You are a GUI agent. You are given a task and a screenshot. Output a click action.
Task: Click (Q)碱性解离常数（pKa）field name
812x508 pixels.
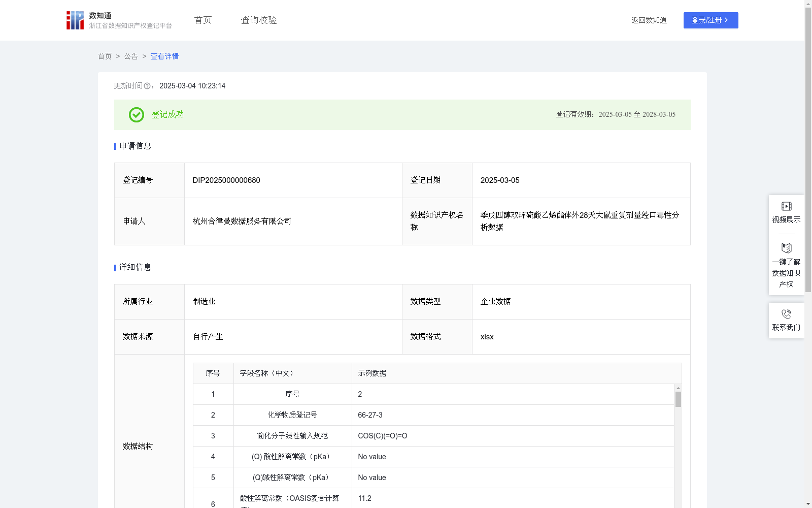[x=292, y=478]
